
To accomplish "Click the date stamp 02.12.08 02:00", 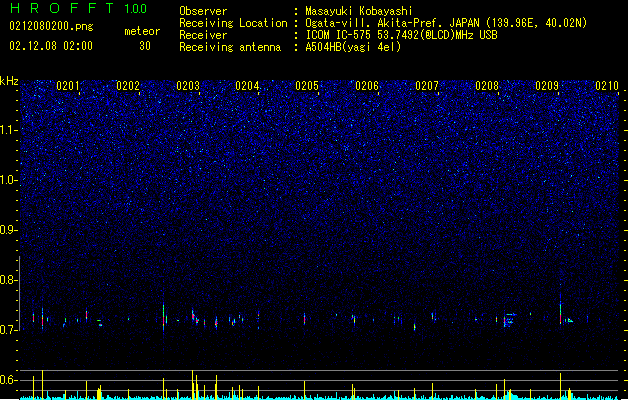I will click(51, 46).
